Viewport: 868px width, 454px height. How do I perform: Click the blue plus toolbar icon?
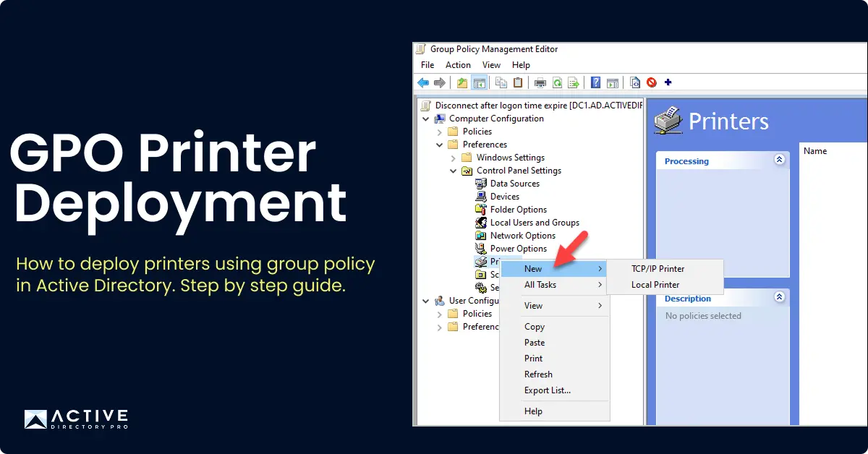point(668,83)
